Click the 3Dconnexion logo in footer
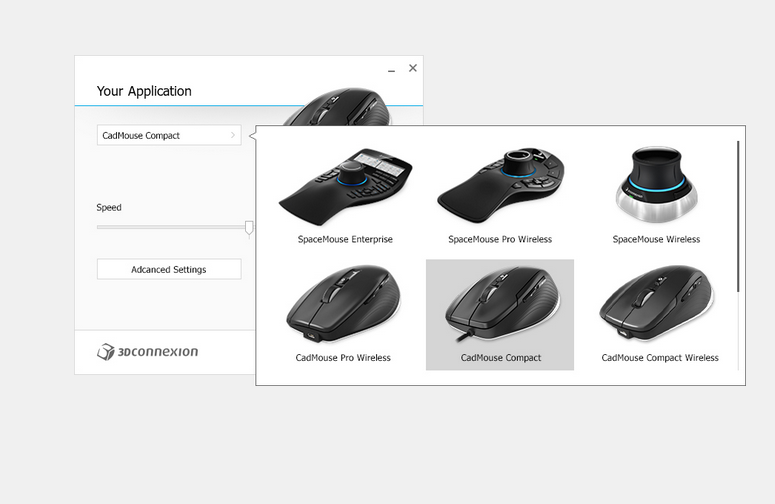Viewport: 775px width, 504px height. coord(148,352)
